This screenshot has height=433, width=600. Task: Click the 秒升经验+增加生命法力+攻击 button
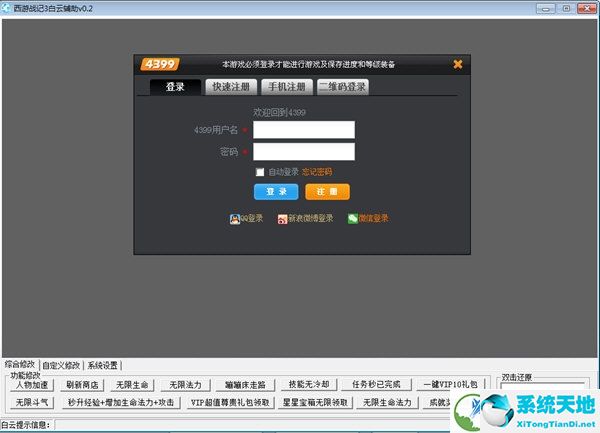pos(121,402)
